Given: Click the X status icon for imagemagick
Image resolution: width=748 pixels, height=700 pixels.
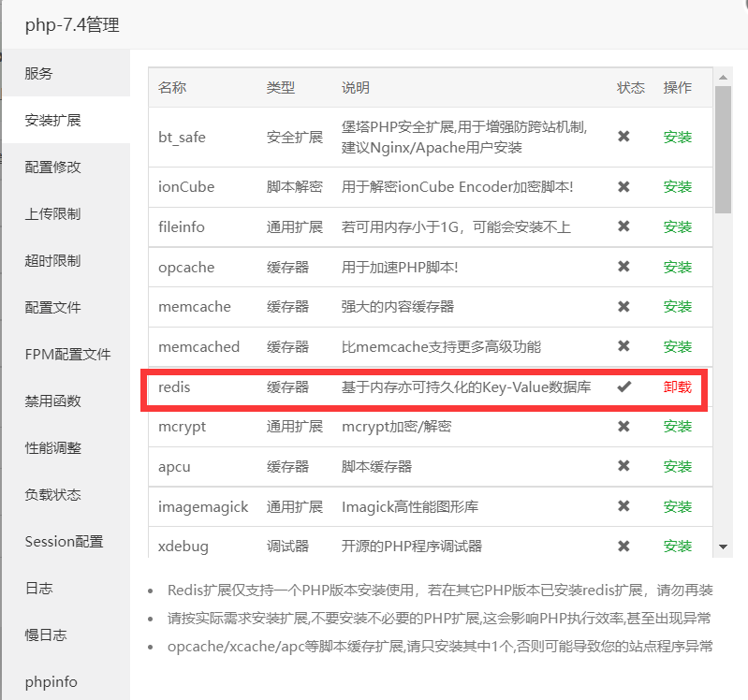Looking at the screenshot, I should (x=623, y=506).
